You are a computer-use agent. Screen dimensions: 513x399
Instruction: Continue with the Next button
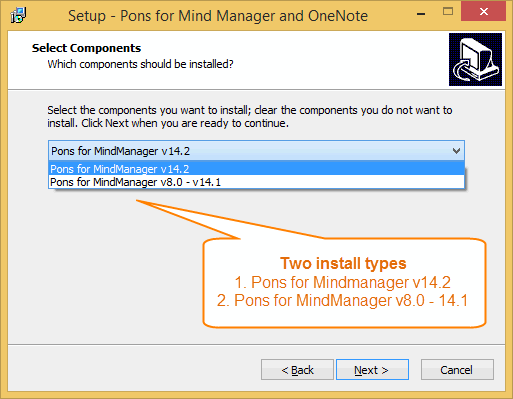[372, 370]
